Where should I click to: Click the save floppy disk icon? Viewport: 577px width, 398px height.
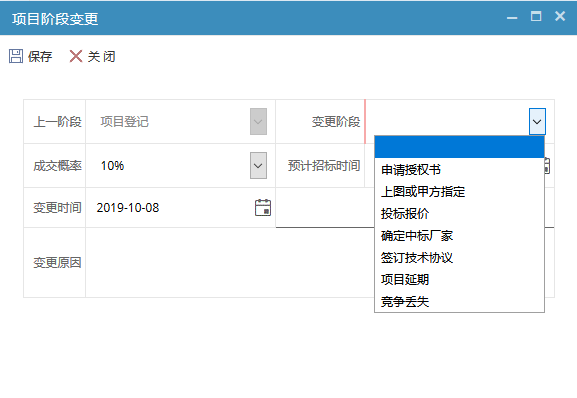tap(16, 56)
